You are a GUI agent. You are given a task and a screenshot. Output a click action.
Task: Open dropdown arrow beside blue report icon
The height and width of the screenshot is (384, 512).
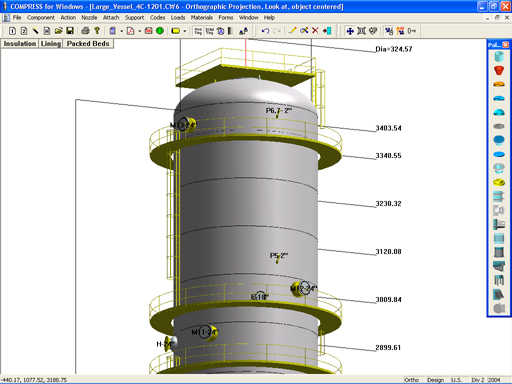click(x=121, y=31)
